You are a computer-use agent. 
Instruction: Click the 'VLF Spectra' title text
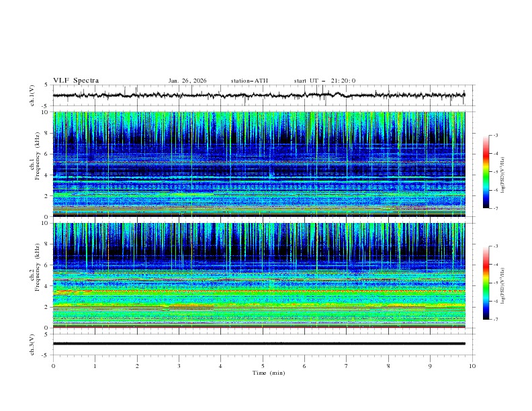click(76, 81)
